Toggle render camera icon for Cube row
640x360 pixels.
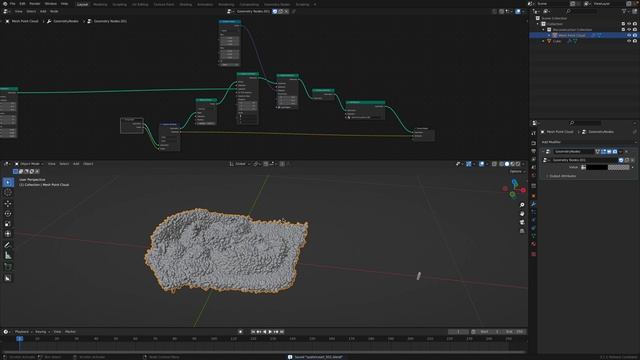[x=635, y=41]
